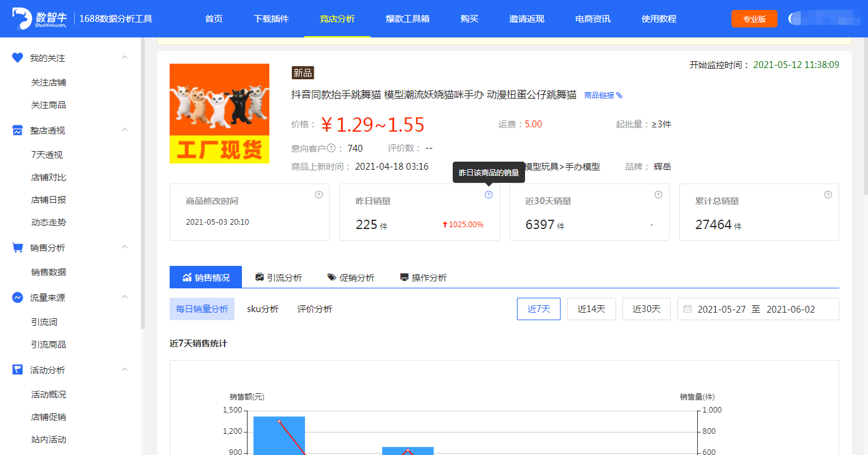This screenshot has width=868, height=455.
Task: Collapse the 销售分析 section chevron
Action: coord(125,247)
